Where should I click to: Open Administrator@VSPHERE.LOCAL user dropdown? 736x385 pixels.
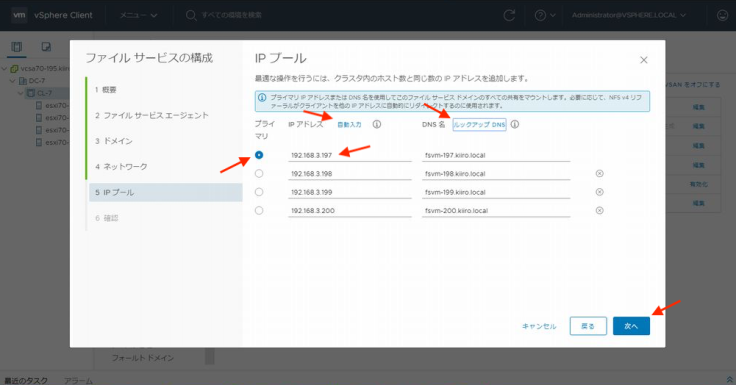pyautogui.click(x=629, y=15)
